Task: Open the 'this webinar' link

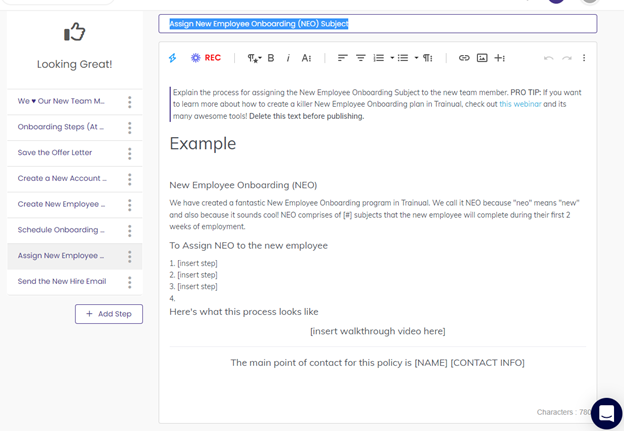Action: point(520,104)
